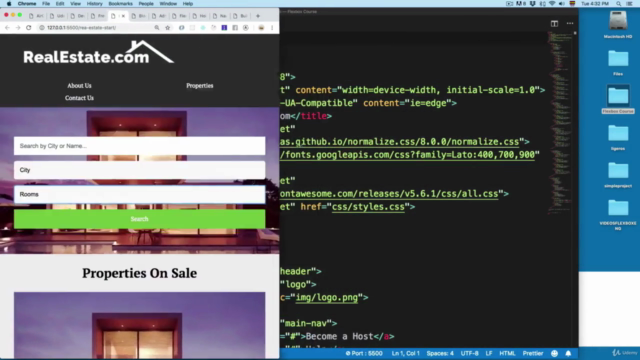Image resolution: width=640 pixels, height=360 pixels.
Task: Open the Edit menu
Action: point(60,4)
